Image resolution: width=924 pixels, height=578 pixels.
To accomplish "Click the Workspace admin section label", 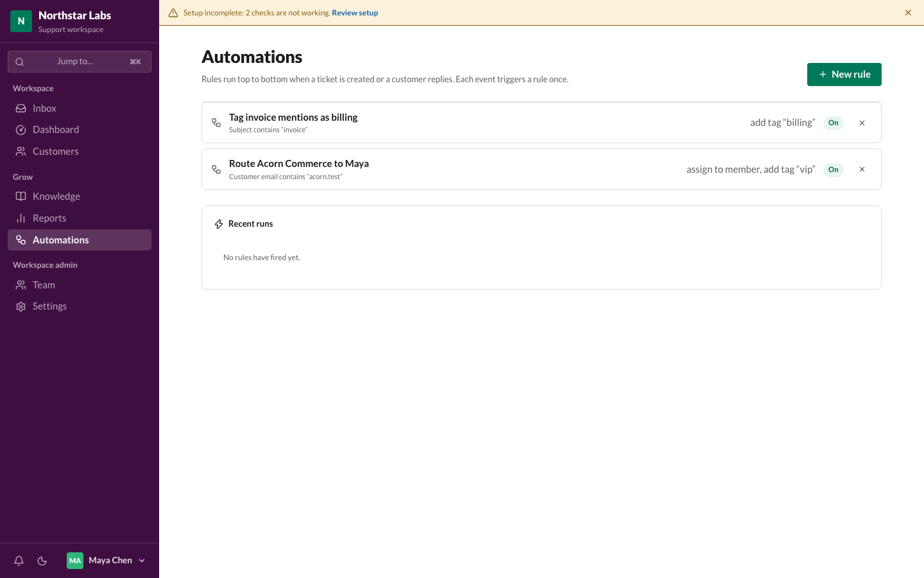I will (x=45, y=265).
